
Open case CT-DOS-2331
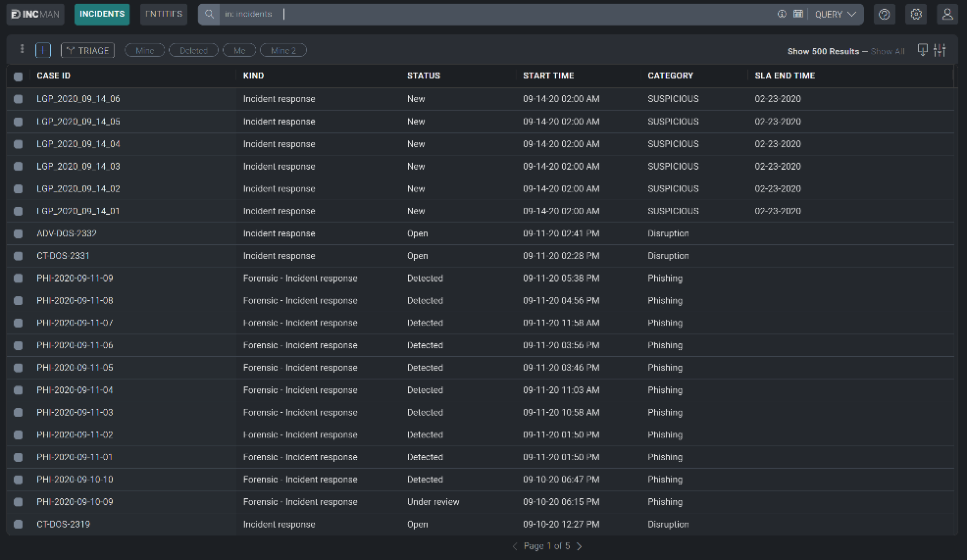click(x=63, y=256)
